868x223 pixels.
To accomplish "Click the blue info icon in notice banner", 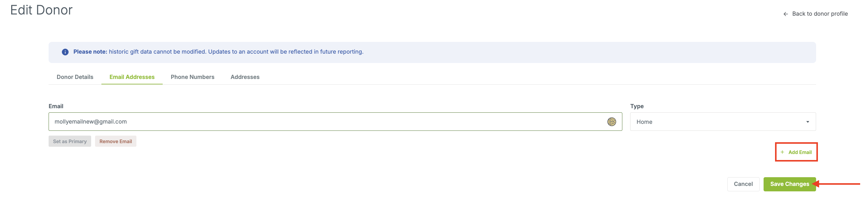I will coord(65,52).
